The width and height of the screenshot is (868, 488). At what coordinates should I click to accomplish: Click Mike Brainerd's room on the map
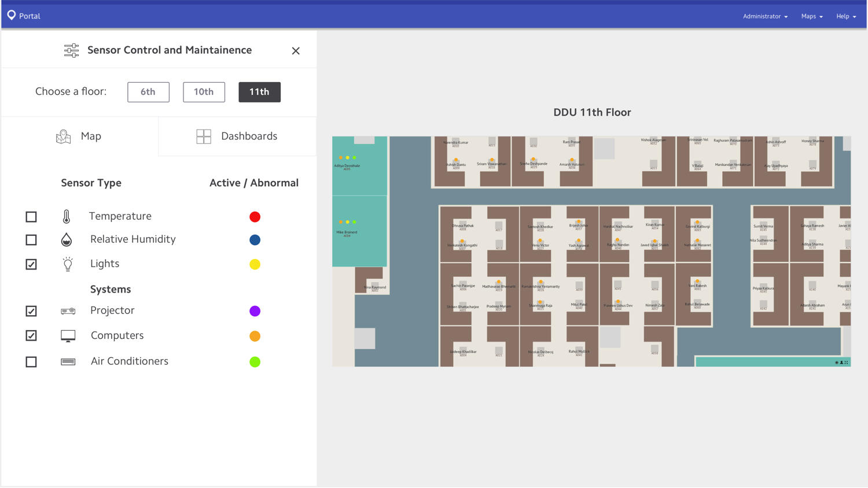359,231
